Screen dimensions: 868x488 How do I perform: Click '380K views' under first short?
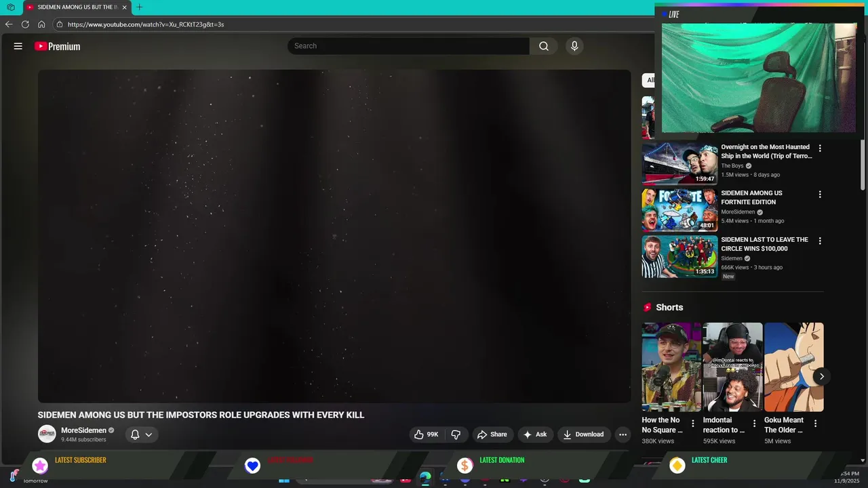(658, 441)
